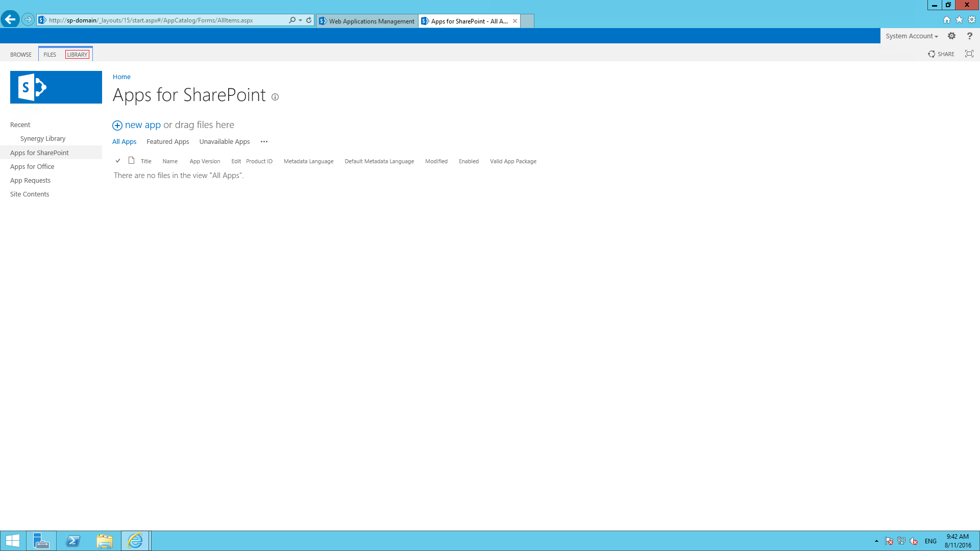Click the Home breadcrumb link
This screenshot has height=551, width=980.
point(121,77)
